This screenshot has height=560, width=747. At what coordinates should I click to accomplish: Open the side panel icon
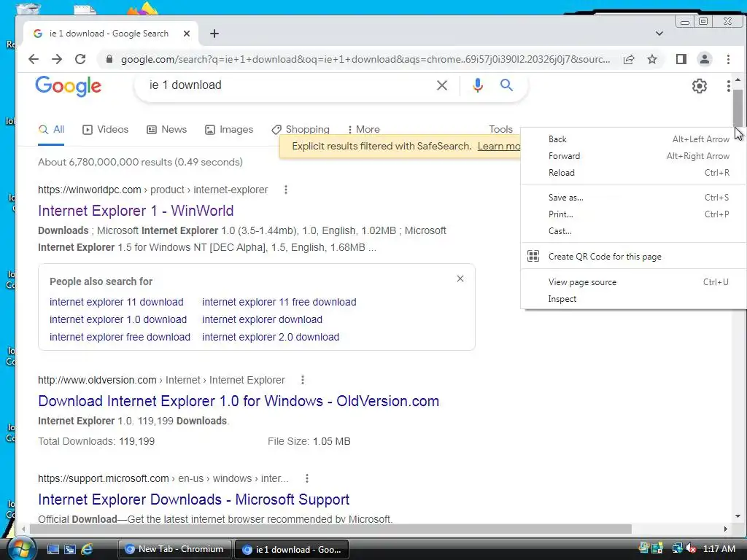[681, 59]
